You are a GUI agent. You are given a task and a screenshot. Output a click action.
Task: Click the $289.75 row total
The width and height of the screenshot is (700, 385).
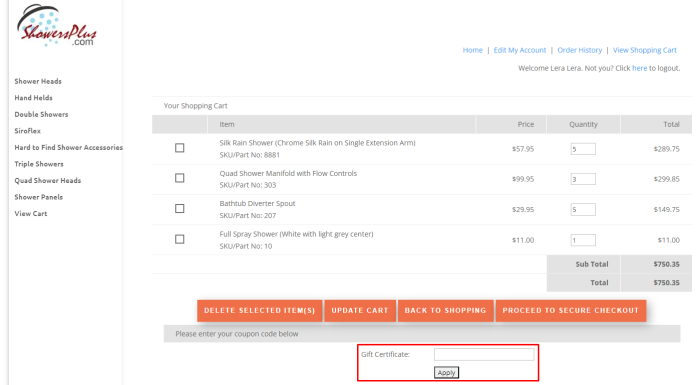tap(667, 149)
